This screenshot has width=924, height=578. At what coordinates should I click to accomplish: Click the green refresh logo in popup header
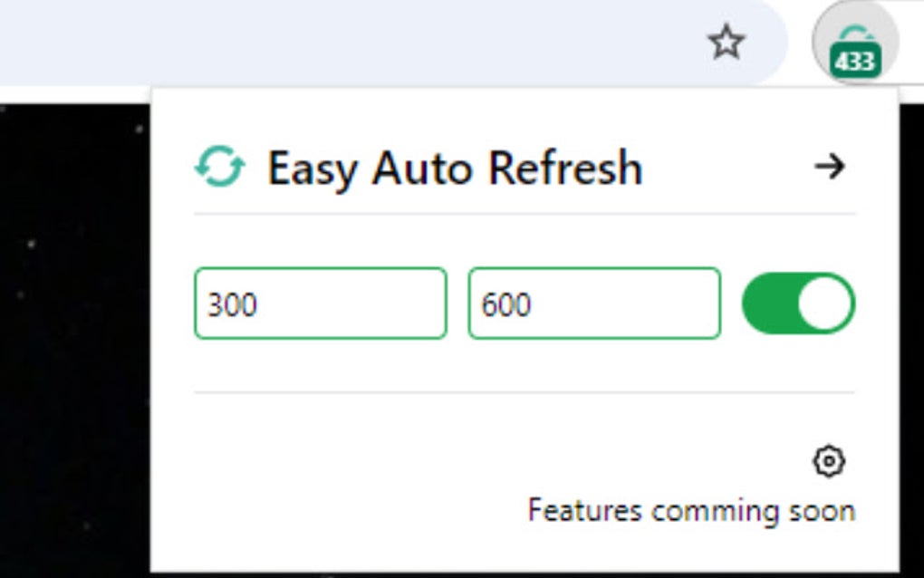point(219,168)
